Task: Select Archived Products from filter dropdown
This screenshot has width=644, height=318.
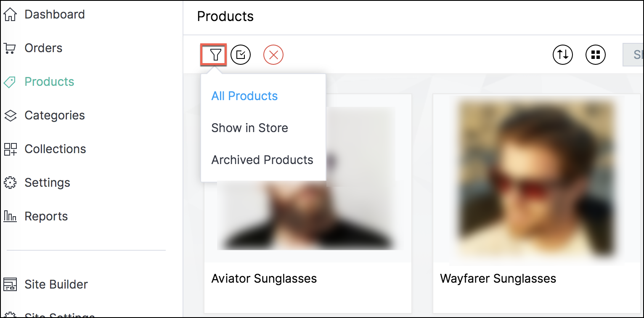Action: tap(262, 160)
